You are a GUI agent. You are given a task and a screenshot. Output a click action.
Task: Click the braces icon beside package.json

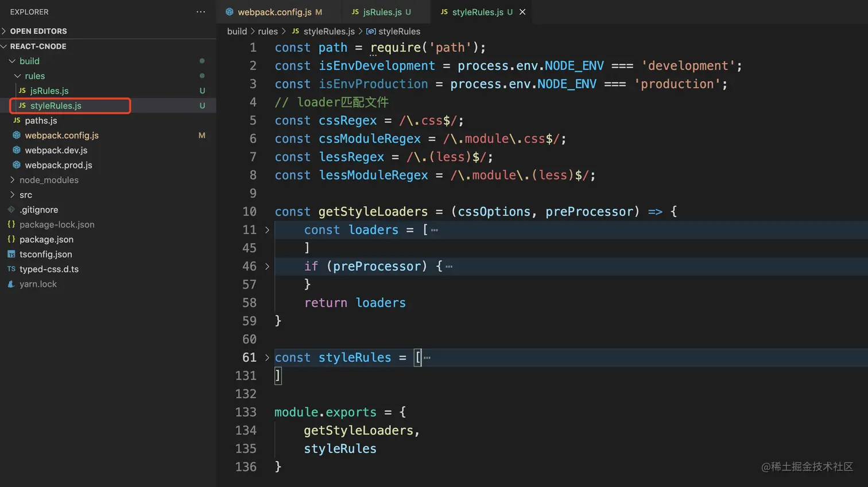11,239
